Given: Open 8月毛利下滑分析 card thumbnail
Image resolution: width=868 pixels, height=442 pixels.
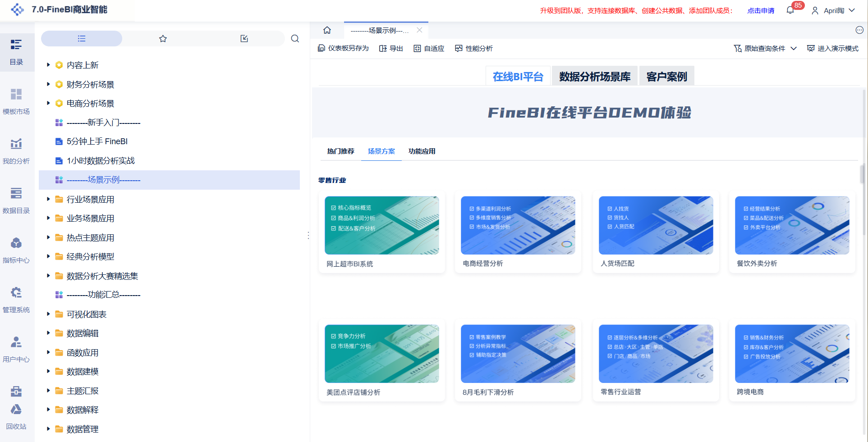Looking at the screenshot, I should click(518, 354).
